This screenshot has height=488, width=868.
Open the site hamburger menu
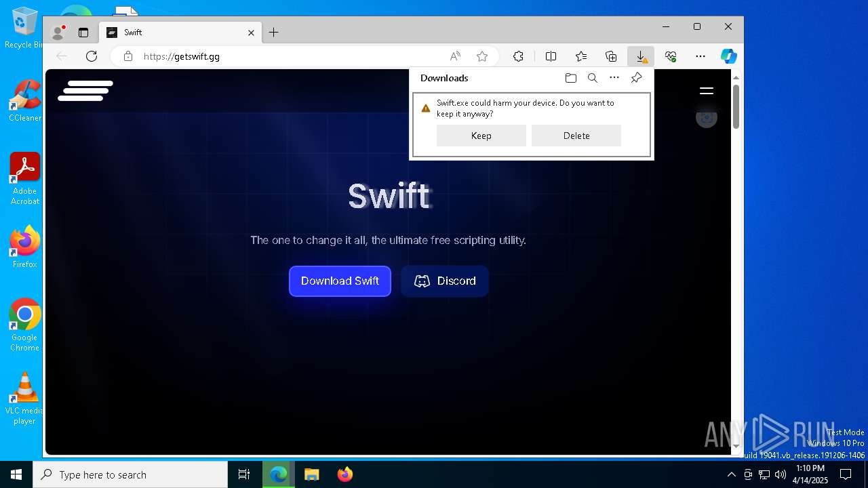707,91
